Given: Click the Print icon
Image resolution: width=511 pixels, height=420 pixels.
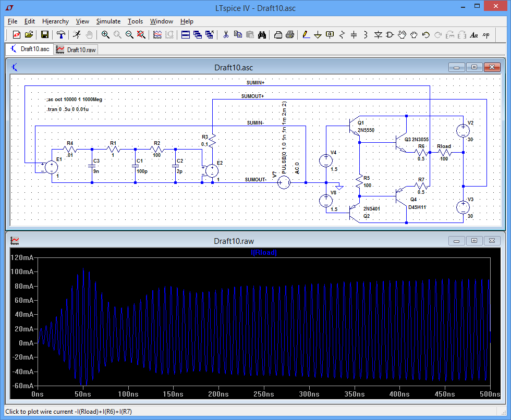Looking at the screenshot, I should pos(290,34).
